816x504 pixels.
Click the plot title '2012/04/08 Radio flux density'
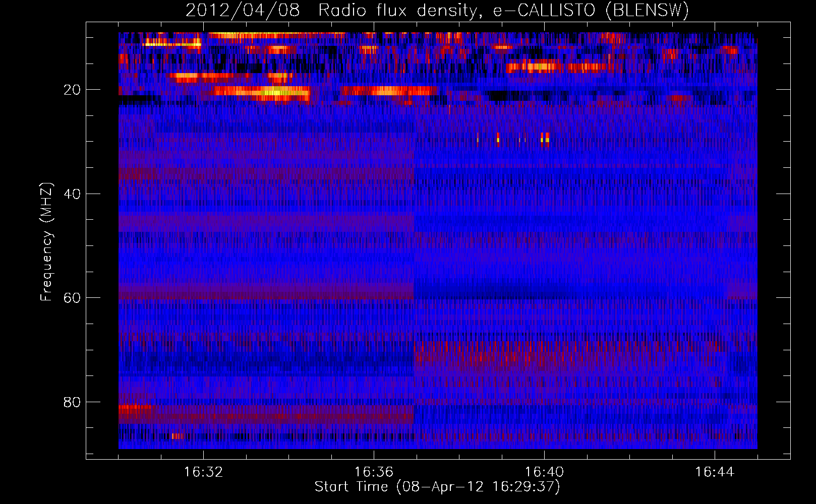click(x=437, y=10)
